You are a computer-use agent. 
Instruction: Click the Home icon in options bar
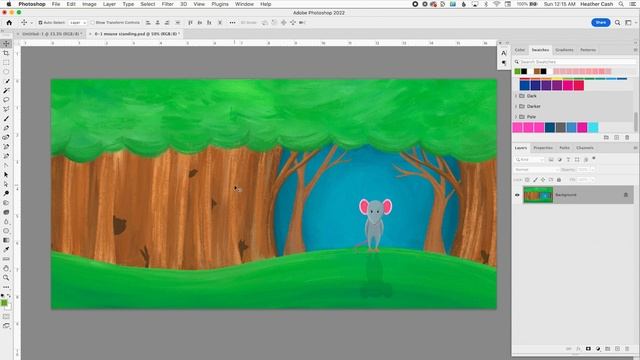click(x=9, y=23)
